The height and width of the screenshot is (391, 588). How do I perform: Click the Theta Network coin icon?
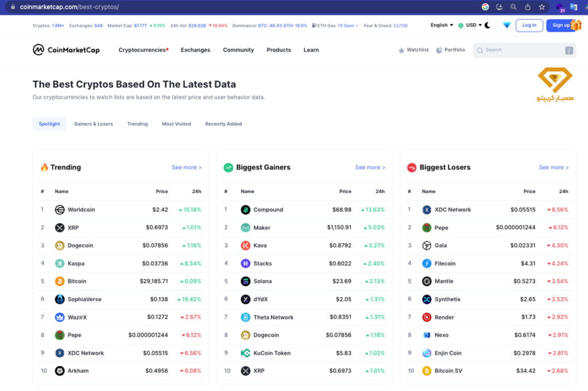tap(245, 317)
